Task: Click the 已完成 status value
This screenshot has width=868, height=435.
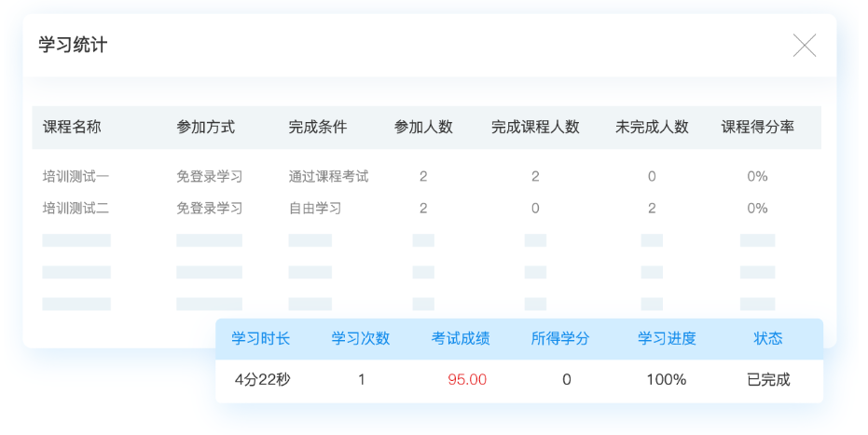Action: point(768,379)
